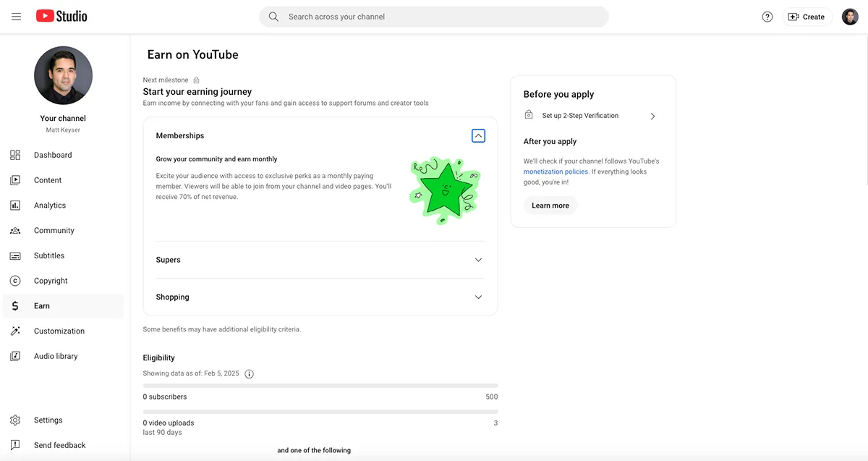The height and width of the screenshot is (461, 868).
Task: Open the monetization policies link
Action: click(556, 172)
